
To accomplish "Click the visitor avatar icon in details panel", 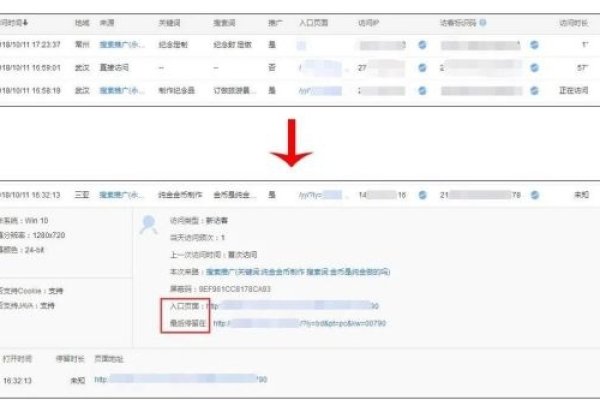I will point(148,225).
